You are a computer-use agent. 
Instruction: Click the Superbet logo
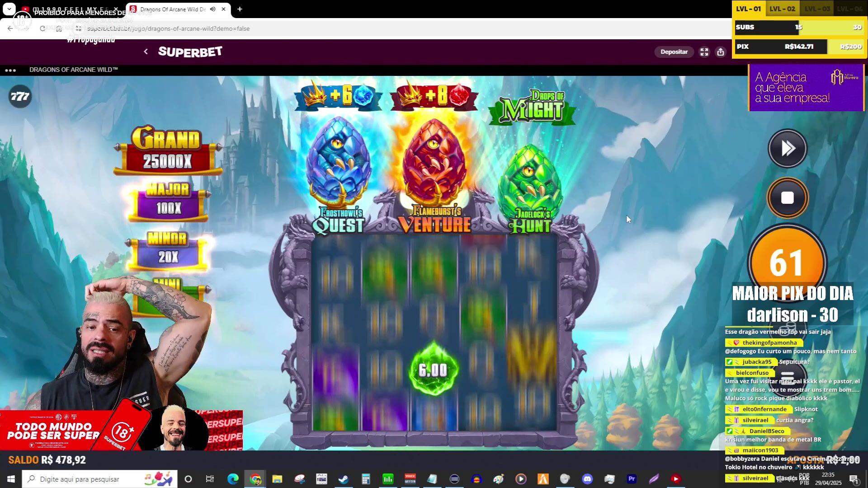190,52
